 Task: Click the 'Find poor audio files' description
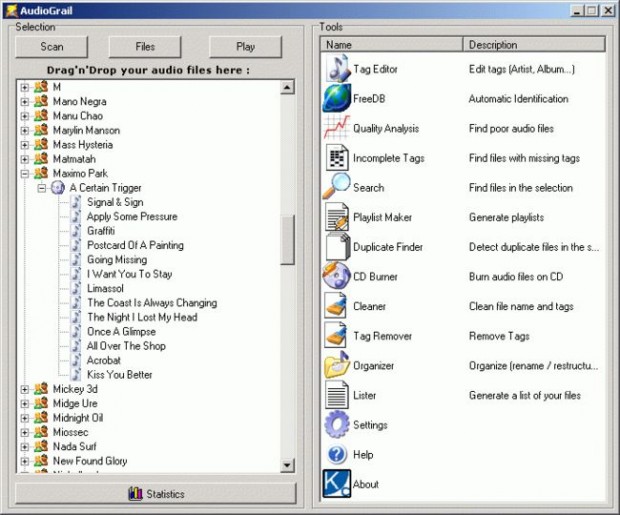[511, 128]
